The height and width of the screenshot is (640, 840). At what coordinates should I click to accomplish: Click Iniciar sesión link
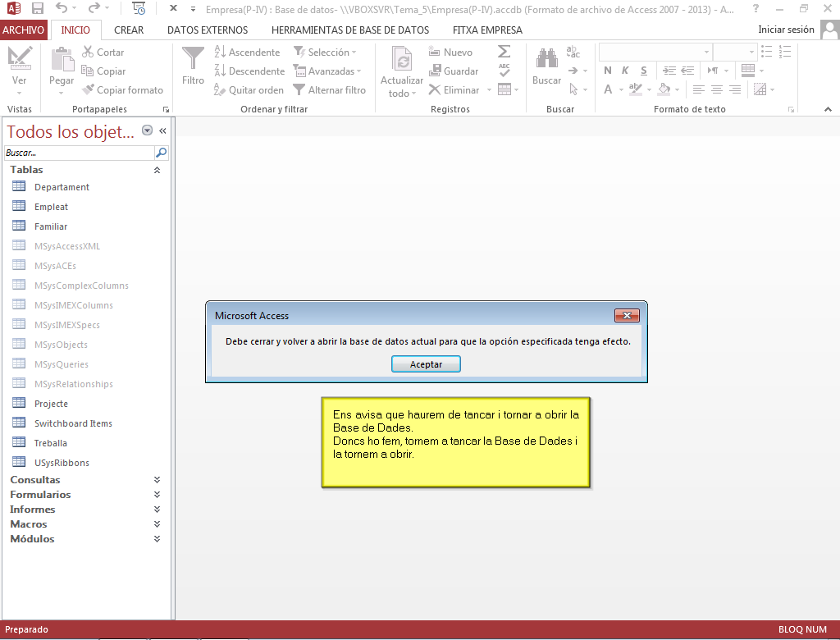tap(786, 30)
